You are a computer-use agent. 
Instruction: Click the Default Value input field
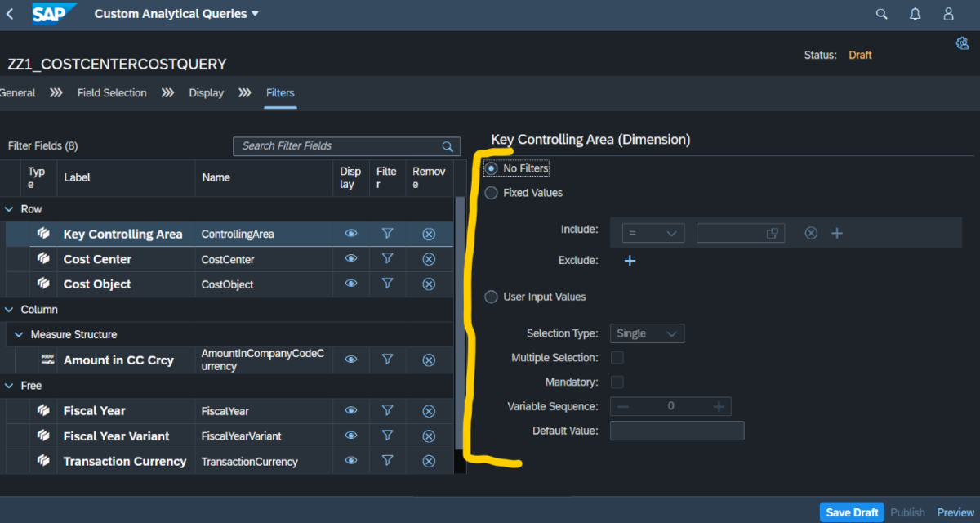tap(677, 431)
